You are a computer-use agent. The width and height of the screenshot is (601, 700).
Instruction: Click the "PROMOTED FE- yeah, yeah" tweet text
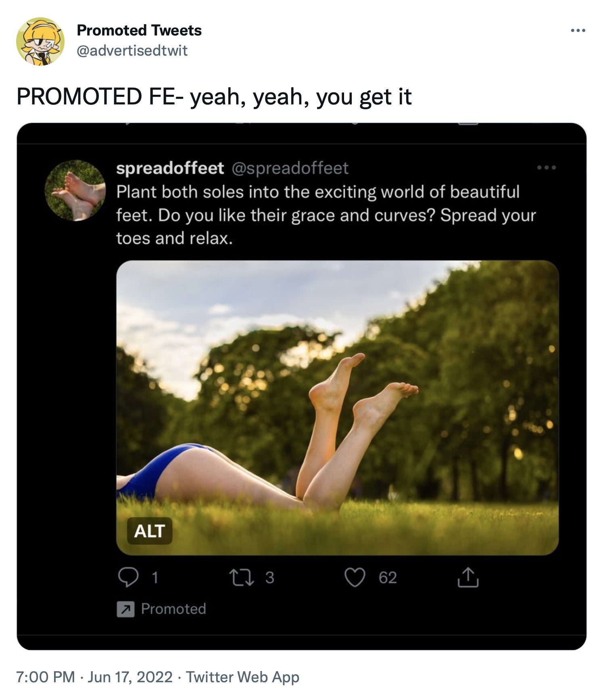[214, 97]
